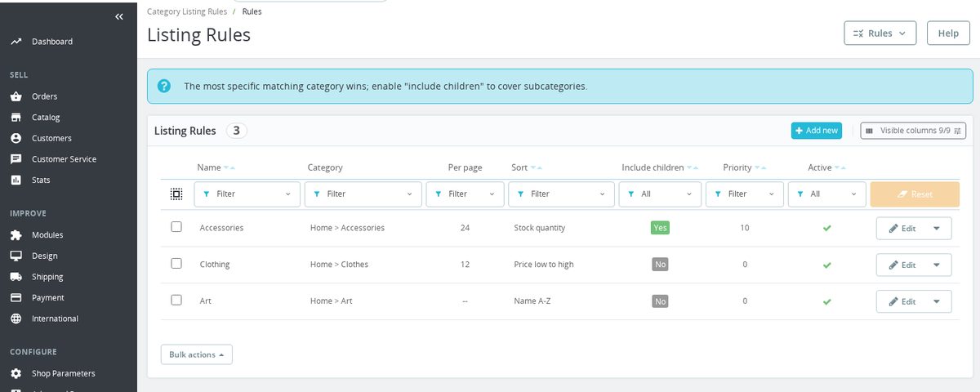Edit the Clothing rule
The width and height of the screenshot is (980, 392).
901,265
